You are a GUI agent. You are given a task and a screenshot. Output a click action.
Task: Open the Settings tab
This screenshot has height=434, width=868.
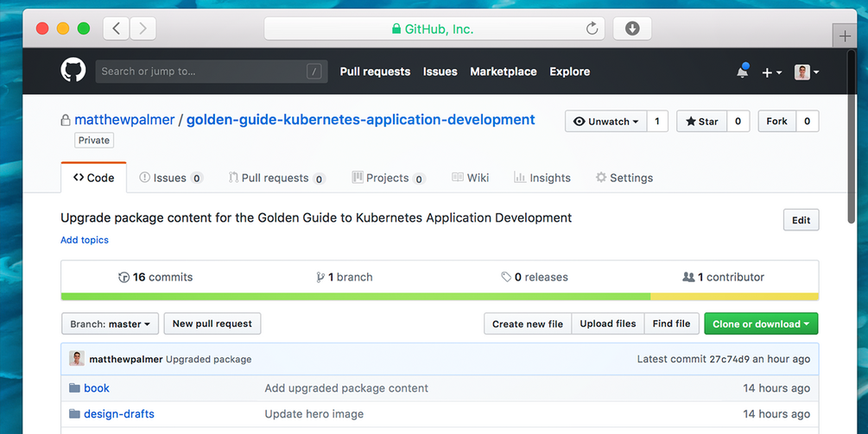tap(624, 178)
